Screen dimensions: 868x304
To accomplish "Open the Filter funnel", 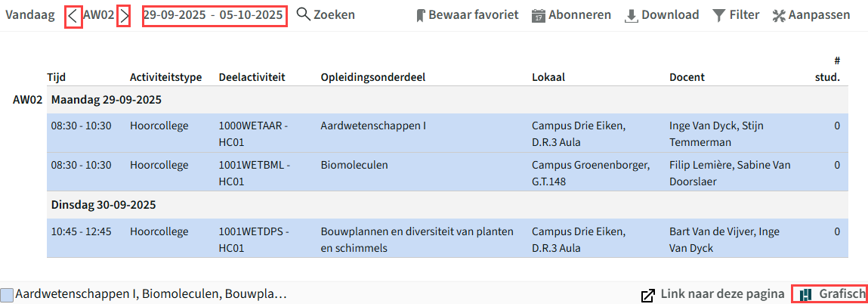I will tap(718, 16).
